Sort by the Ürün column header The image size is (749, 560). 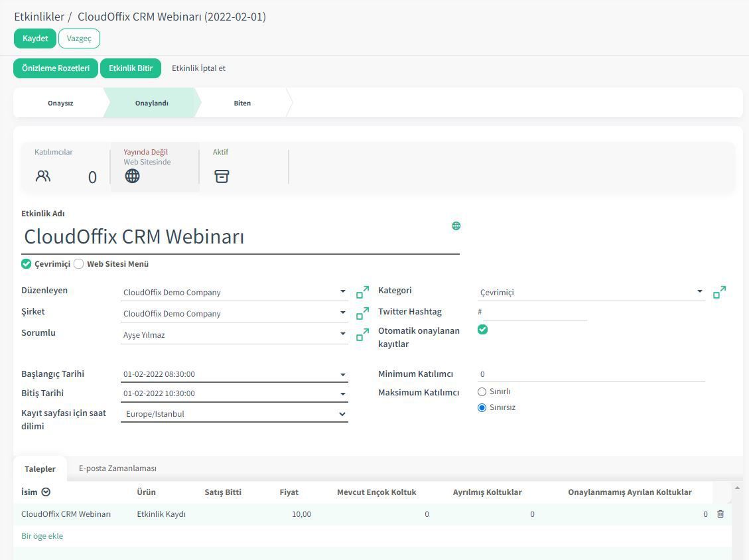coord(146,492)
